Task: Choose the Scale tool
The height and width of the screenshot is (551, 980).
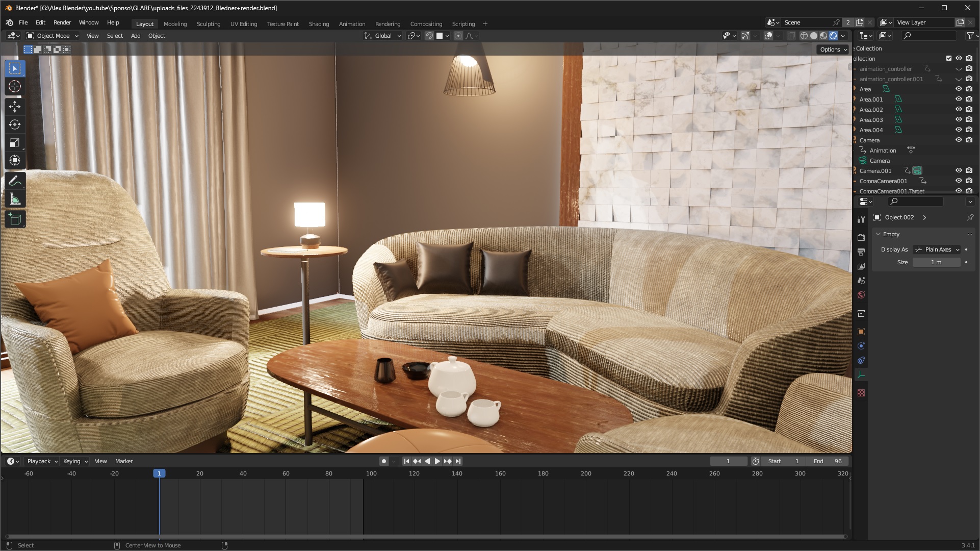Action: pos(15,142)
